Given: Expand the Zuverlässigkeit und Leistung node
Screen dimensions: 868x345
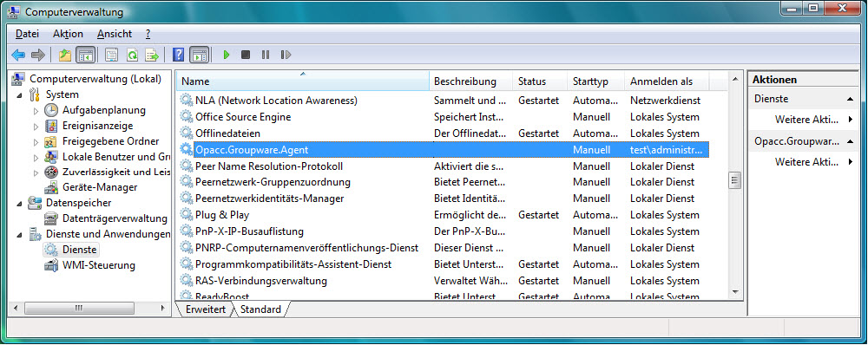Looking at the screenshot, I should coord(36,172).
